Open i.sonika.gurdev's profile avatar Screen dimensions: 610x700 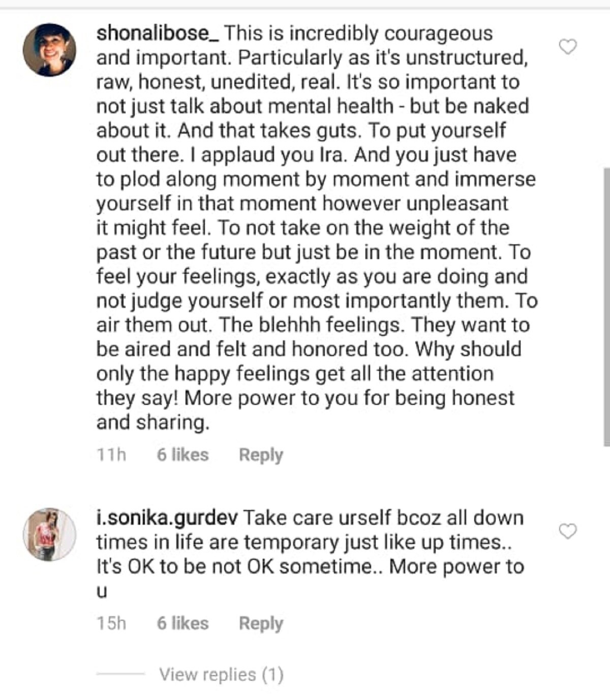coord(49,534)
